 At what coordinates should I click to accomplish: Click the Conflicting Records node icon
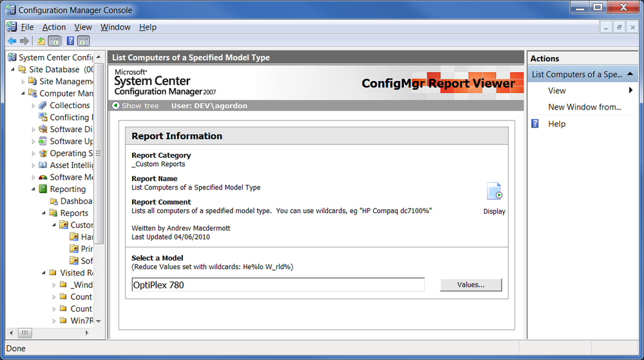(43, 117)
